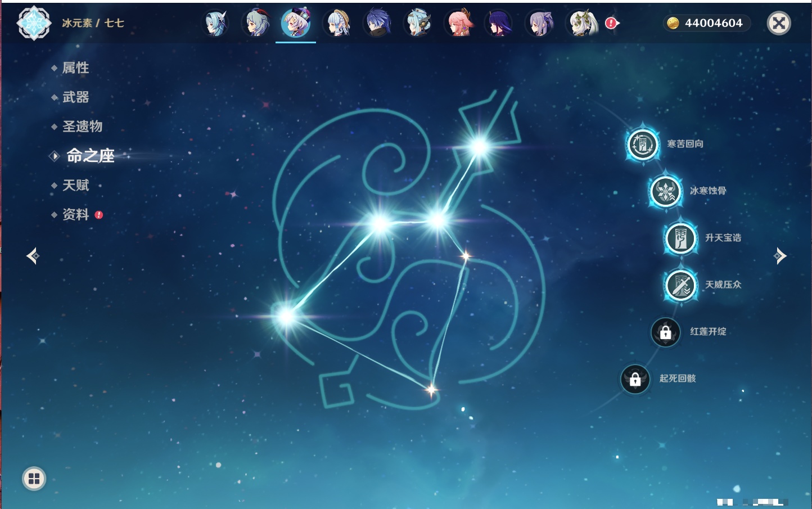Click the Cryo element emblem icon
The image size is (812, 509).
34,23
